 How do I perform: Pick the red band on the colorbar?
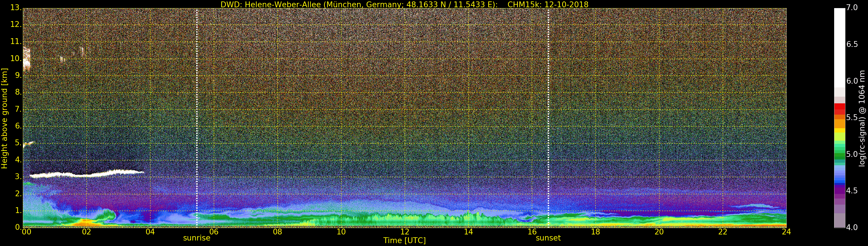[839, 107]
